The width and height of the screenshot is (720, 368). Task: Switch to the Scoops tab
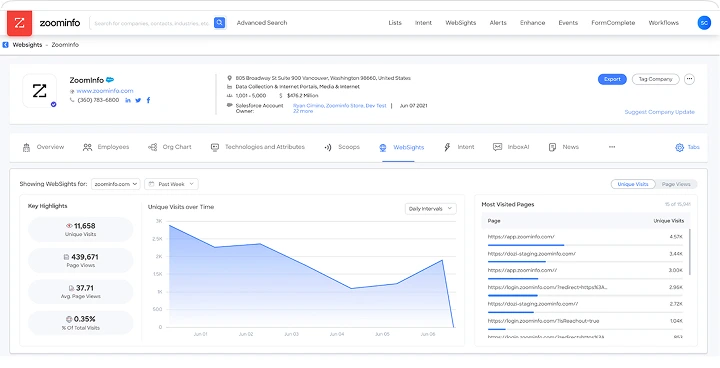342,147
